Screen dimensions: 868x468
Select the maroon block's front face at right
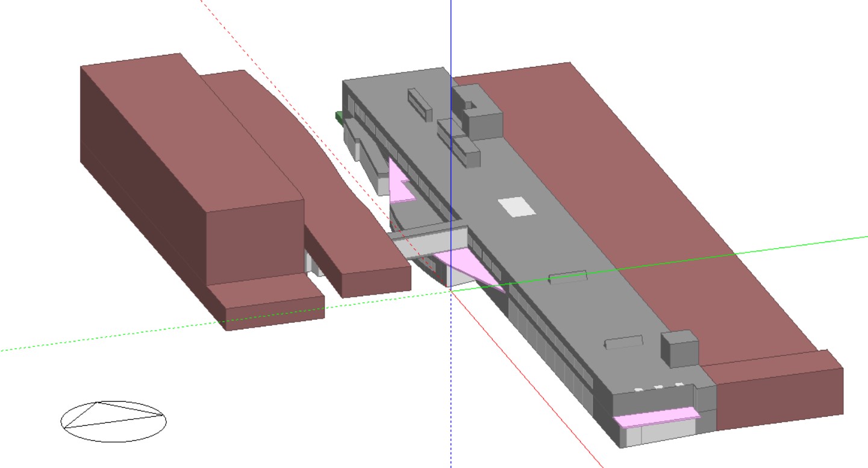(x=780, y=398)
